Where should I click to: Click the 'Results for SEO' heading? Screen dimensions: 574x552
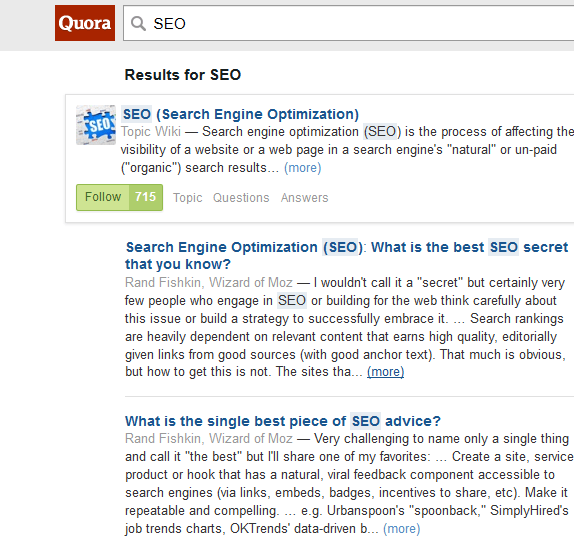coord(183,75)
